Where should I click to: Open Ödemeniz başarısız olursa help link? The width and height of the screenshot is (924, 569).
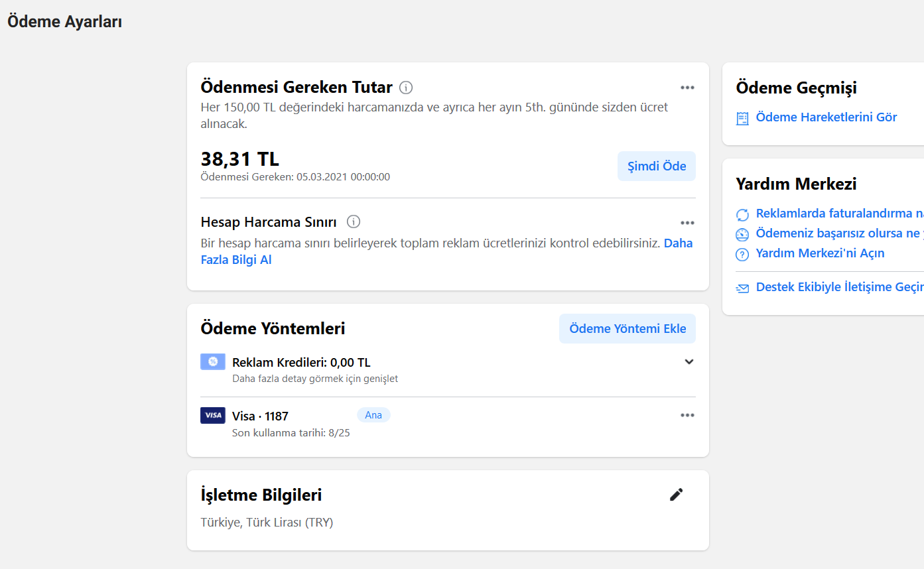pyautogui.click(x=840, y=233)
